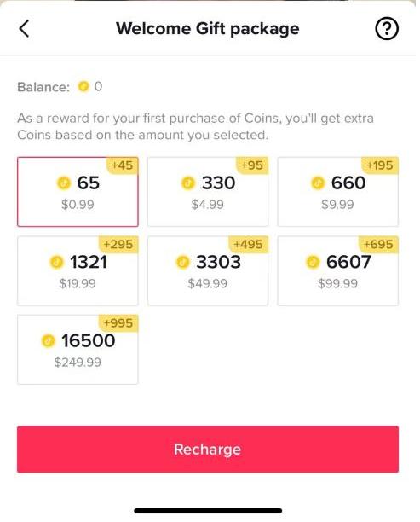The width and height of the screenshot is (420, 522).
Task: Select the 330 coins $4.99 package
Action: pyautogui.click(x=208, y=192)
